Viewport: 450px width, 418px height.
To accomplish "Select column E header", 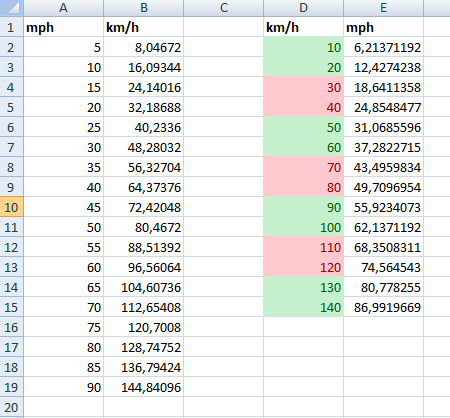I will pyautogui.click(x=384, y=8).
